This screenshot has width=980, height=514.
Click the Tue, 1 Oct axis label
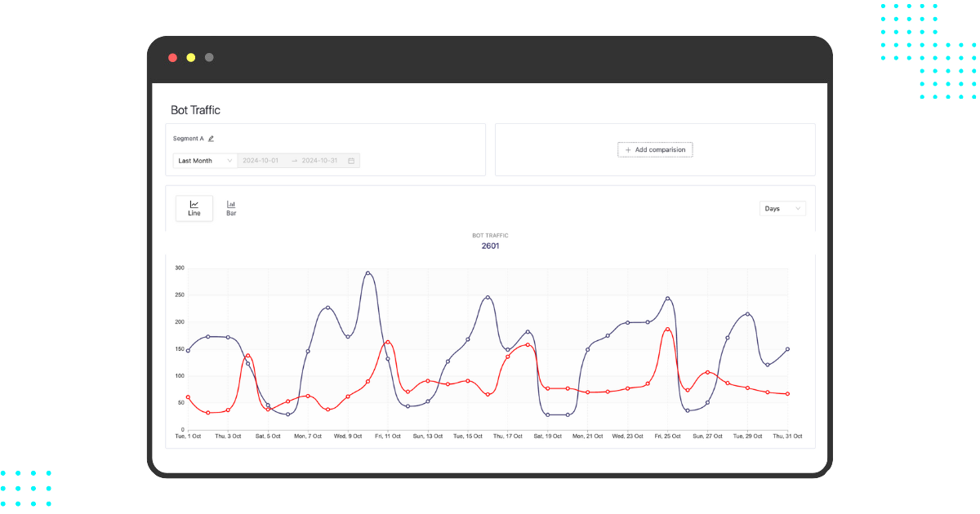[x=187, y=436]
